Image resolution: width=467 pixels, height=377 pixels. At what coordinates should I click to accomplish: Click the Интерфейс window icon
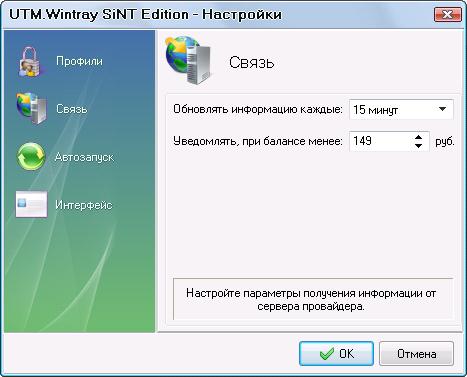pyautogui.click(x=31, y=204)
